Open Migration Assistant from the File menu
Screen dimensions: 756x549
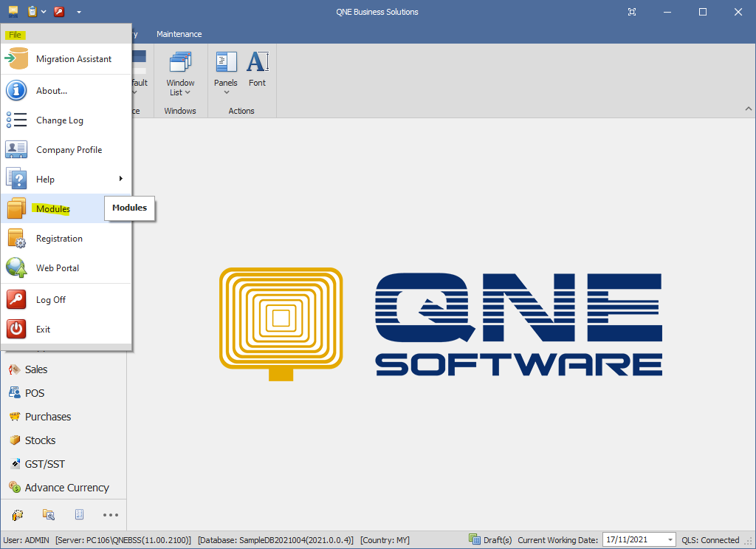pyautogui.click(x=66, y=59)
